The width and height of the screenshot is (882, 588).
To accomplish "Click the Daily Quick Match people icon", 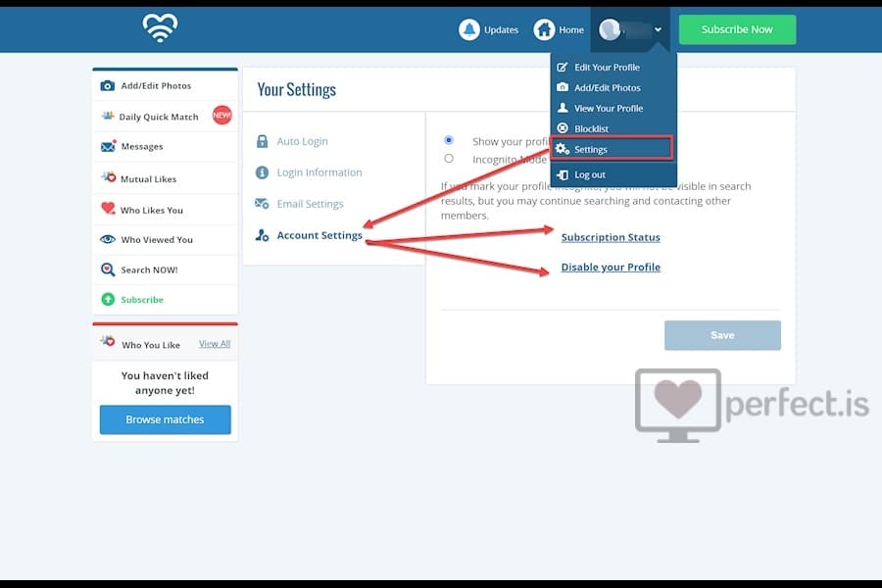I will [x=108, y=116].
